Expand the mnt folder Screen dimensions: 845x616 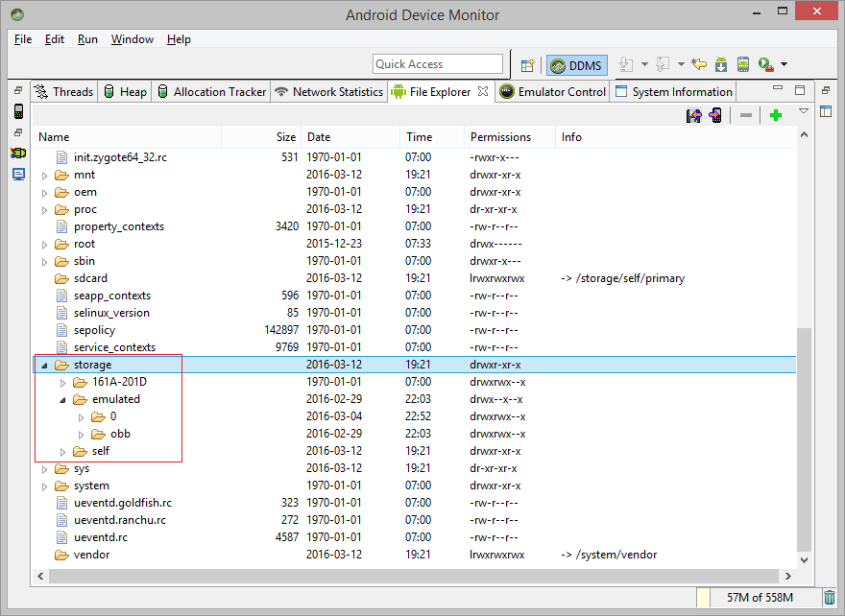pos(45,176)
